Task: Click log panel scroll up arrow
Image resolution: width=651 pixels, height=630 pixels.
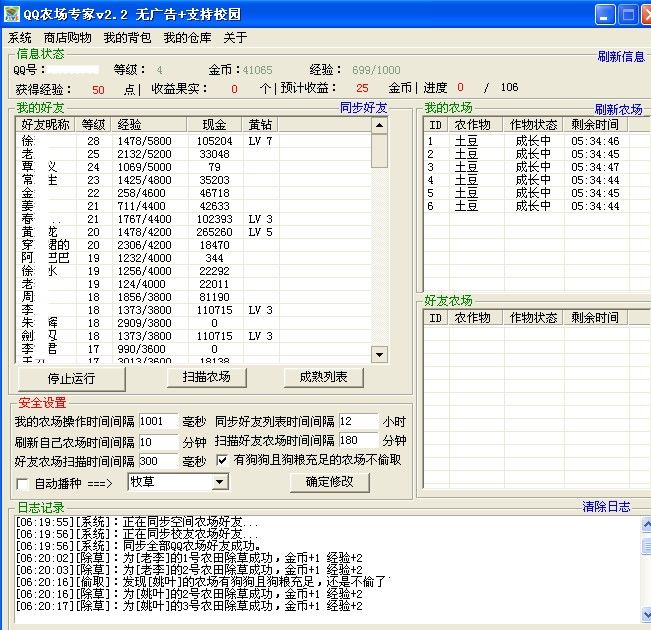Action: (x=646, y=525)
